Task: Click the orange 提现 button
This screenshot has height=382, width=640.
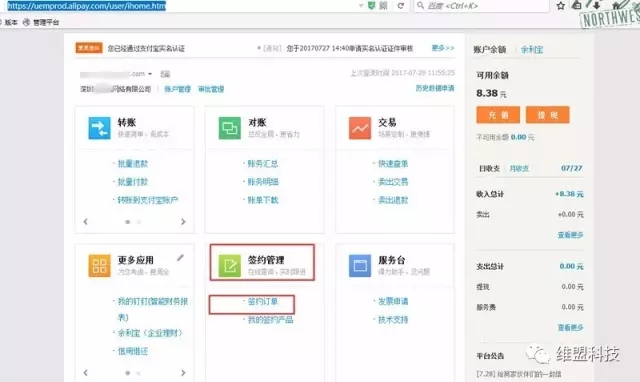Action: pos(548,115)
